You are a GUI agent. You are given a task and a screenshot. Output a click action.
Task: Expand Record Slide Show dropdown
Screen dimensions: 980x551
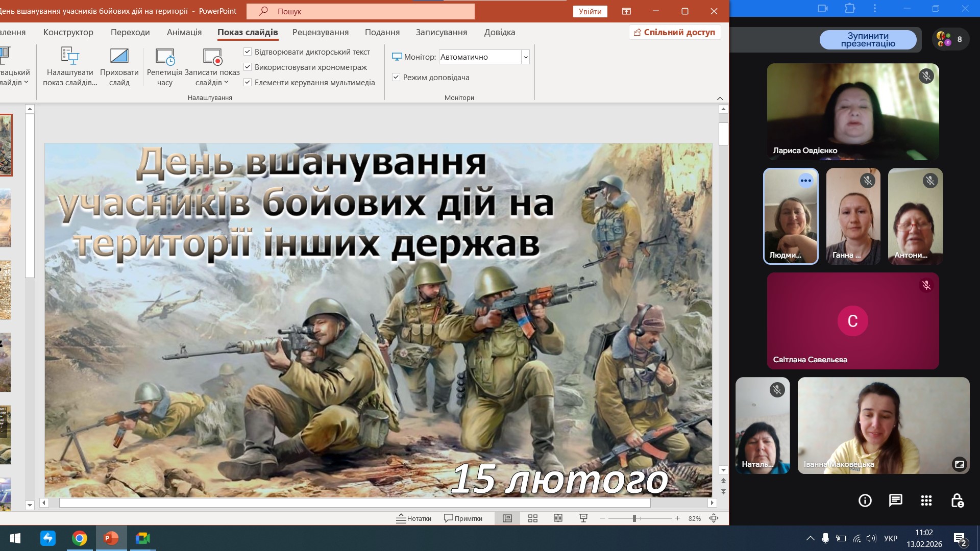click(226, 83)
